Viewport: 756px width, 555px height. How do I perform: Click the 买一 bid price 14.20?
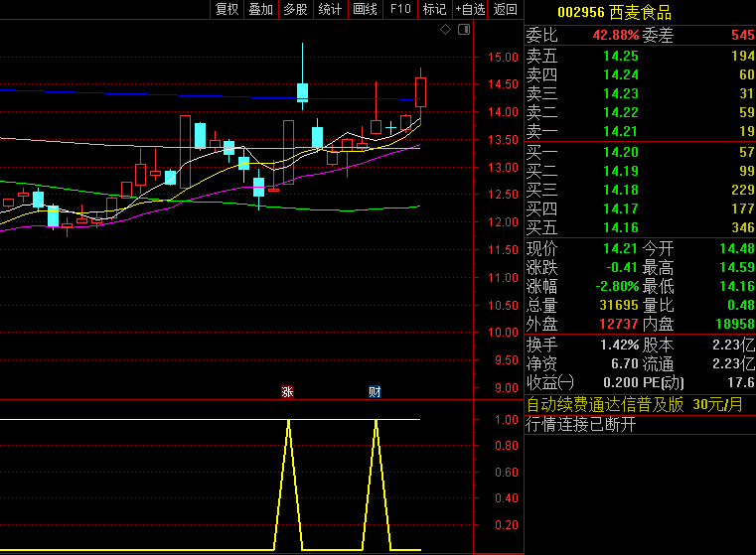(x=620, y=152)
